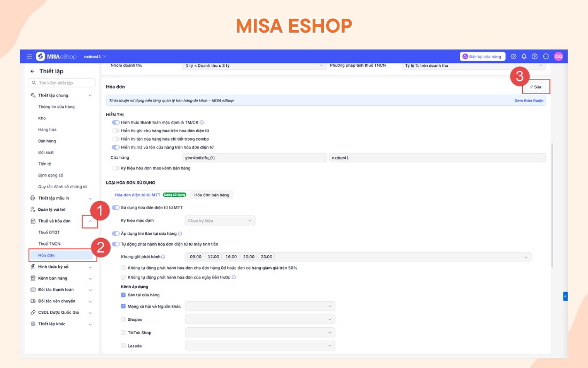Open the settings gear in header
Viewport: 588px width, 368px height.
click(513, 56)
